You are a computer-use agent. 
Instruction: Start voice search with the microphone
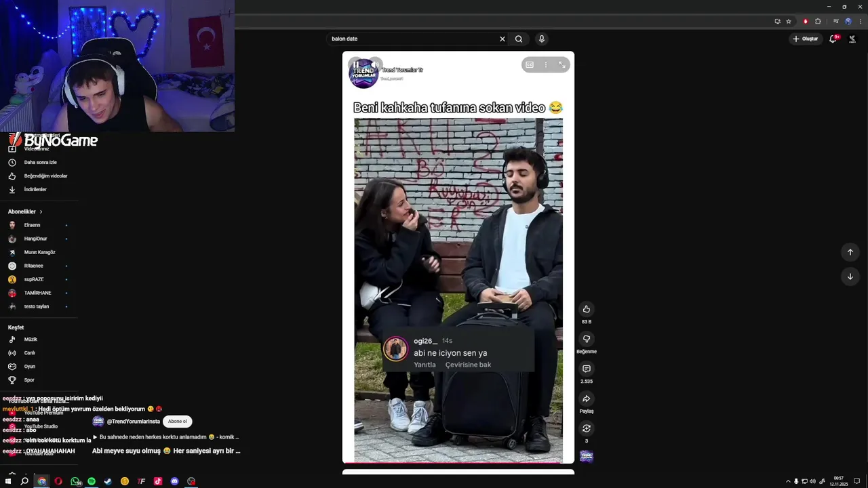[542, 39]
